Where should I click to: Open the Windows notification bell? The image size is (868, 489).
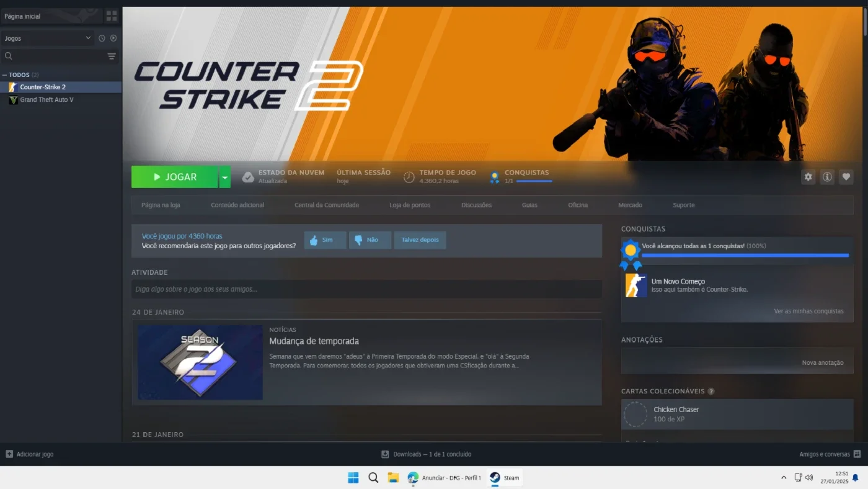856,478
